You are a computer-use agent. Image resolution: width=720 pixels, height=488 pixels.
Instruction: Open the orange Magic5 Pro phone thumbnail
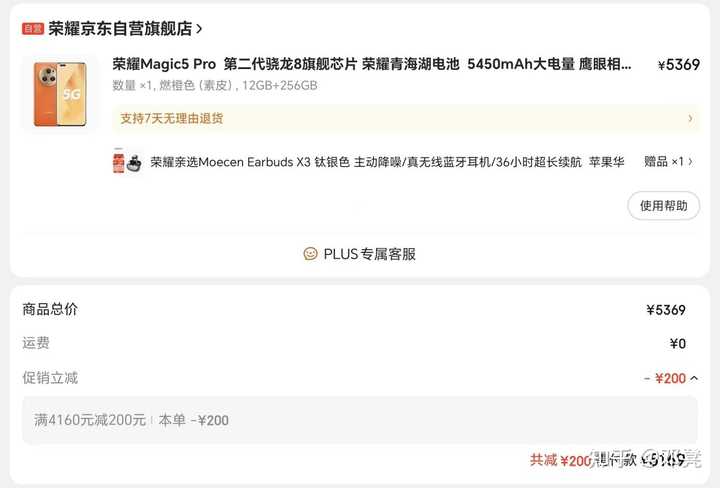60,94
